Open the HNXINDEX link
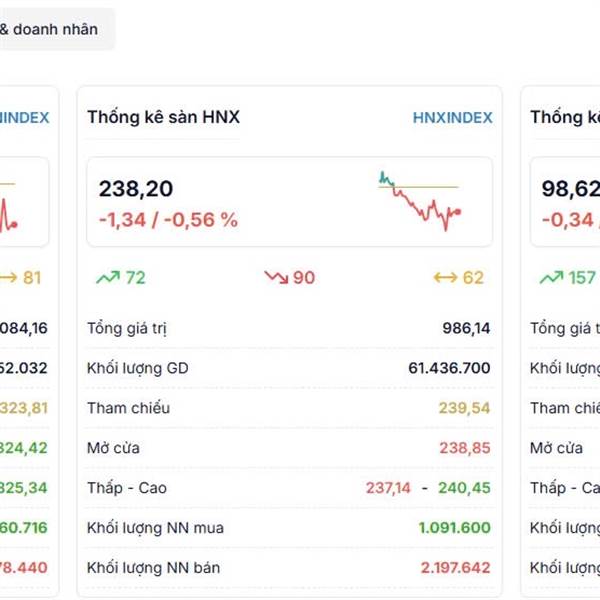Image resolution: width=600 pixels, height=600 pixels. tap(452, 117)
